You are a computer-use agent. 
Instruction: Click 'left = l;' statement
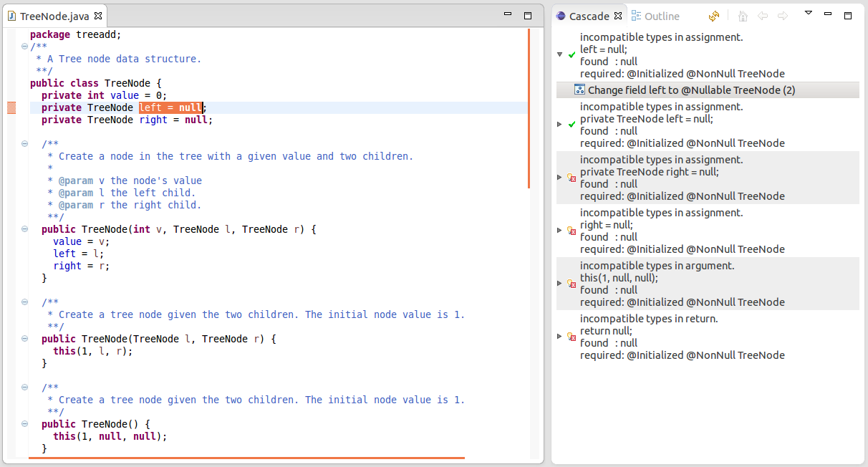(79, 254)
